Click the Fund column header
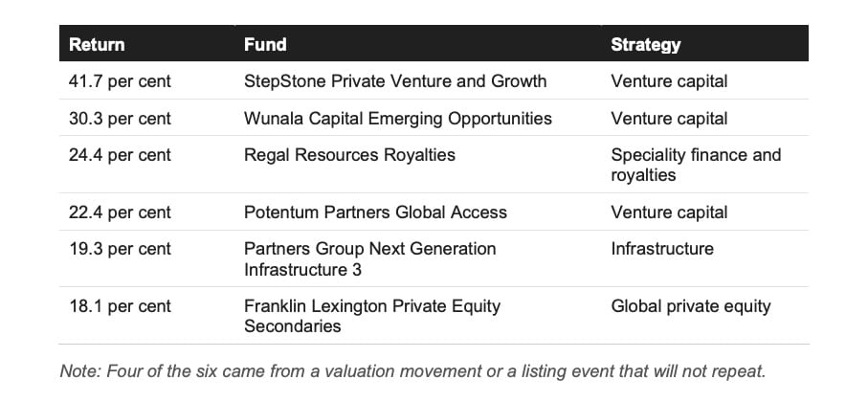Image resolution: width=868 pixels, height=402 pixels. (265, 44)
